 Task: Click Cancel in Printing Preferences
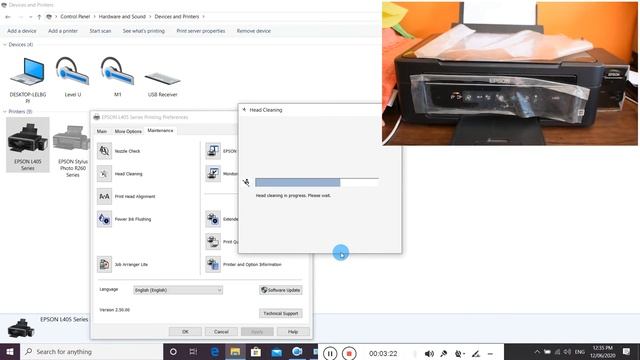pyautogui.click(x=221, y=331)
